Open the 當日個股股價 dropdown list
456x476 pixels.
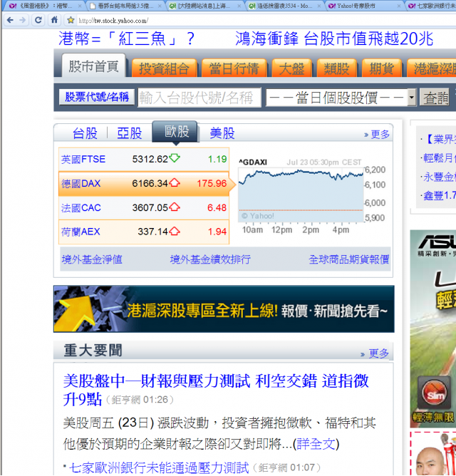point(341,98)
